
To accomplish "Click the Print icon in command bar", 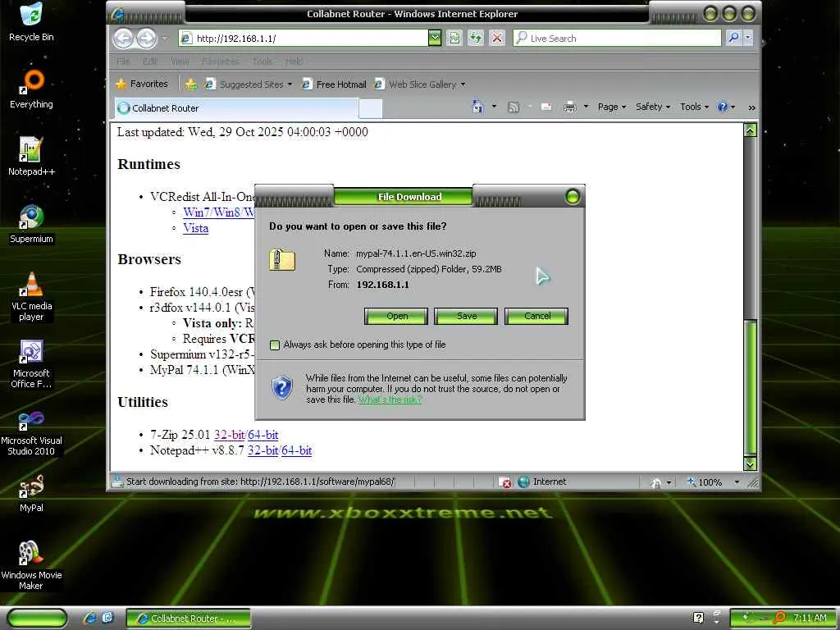I will (x=570, y=107).
